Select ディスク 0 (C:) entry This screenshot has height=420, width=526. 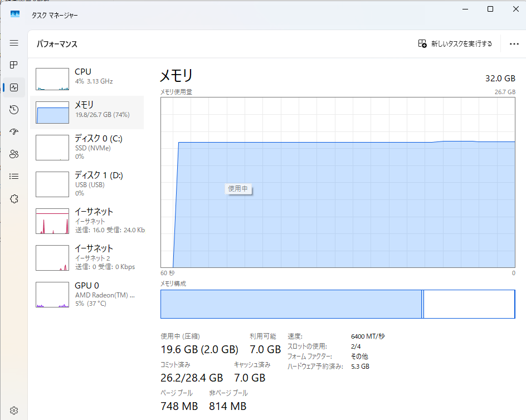[x=87, y=148]
